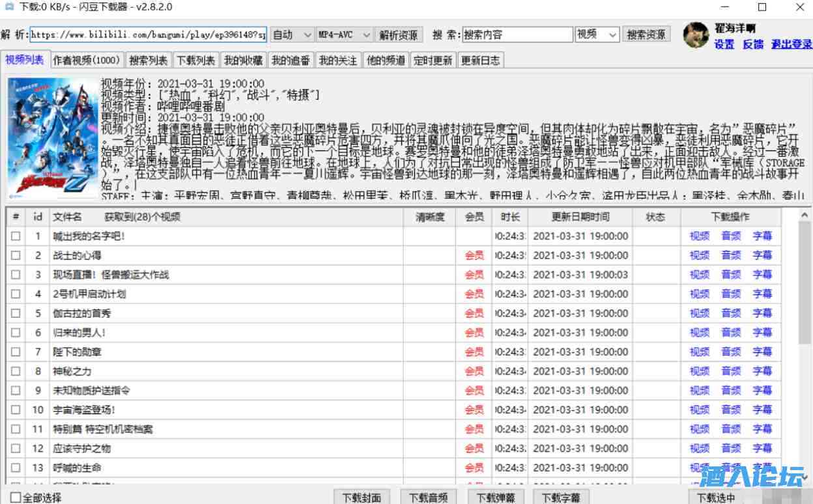Tick the checkbox for row 1
The image size is (813, 504).
(16, 236)
